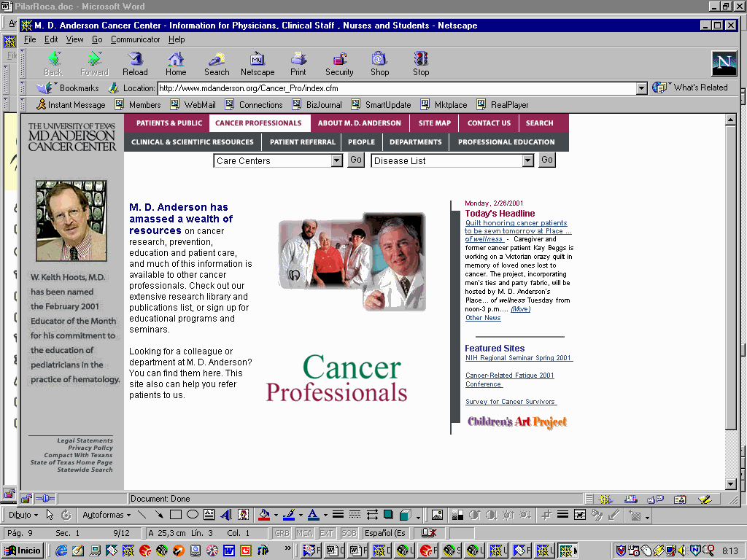747x560 pixels.
Task: Open the Shop toolbar icon
Action: (x=379, y=63)
